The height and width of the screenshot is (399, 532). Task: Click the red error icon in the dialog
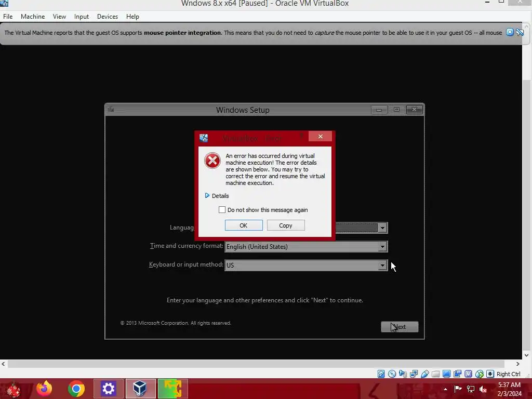point(212,161)
